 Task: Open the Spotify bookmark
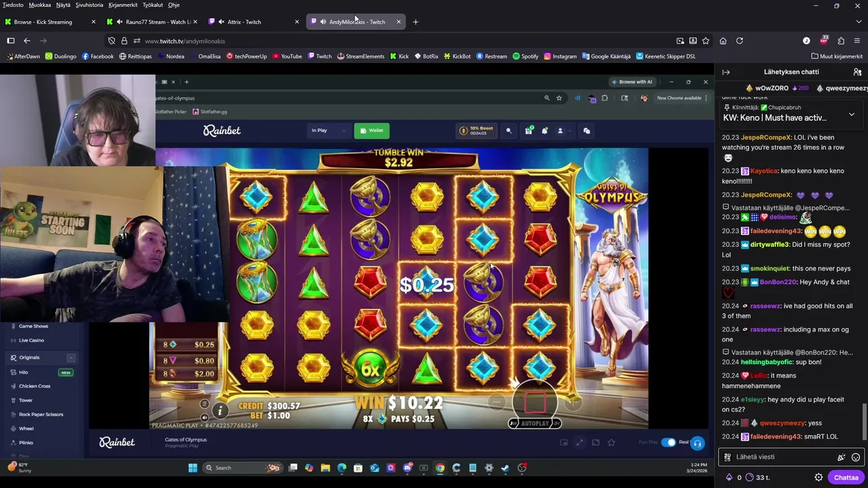[x=526, y=56]
